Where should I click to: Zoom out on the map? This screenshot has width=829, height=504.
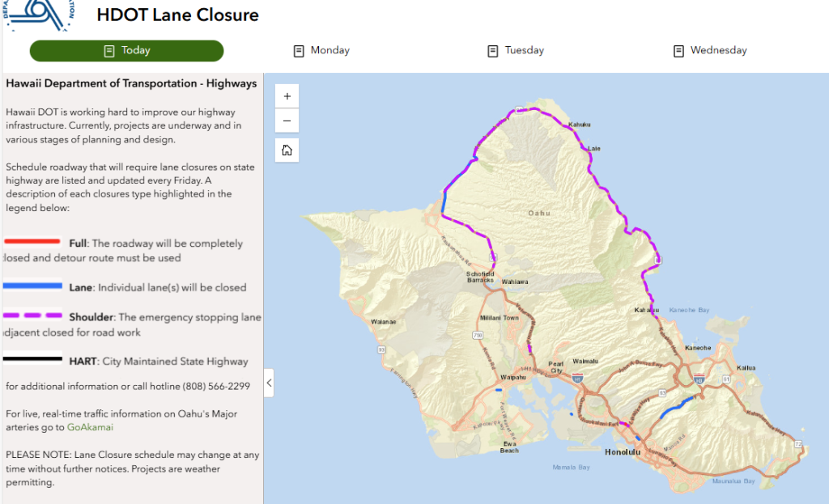pos(287,121)
